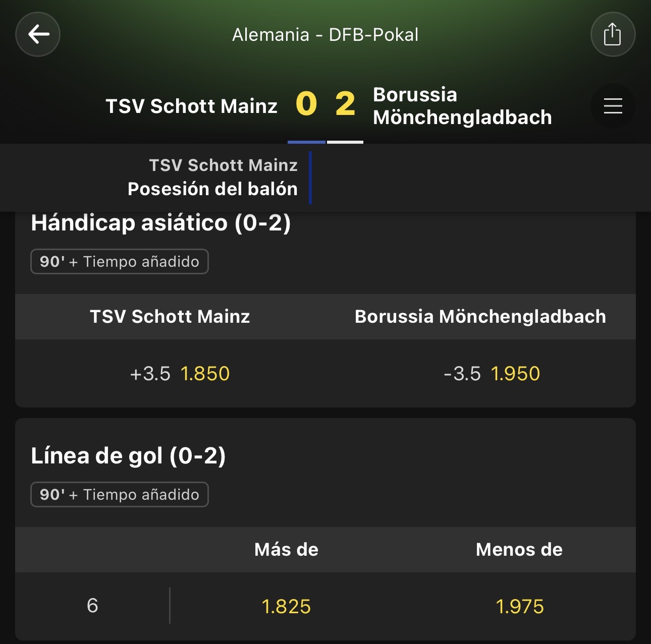The height and width of the screenshot is (644, 651).
Task: Select TSV Schott Mainz +3.5 at 1.850
Action: 170,374
